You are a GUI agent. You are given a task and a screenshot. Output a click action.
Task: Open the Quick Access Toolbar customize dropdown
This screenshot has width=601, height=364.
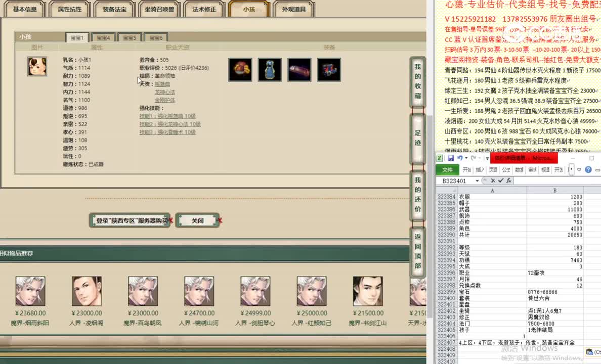point(487,158)
